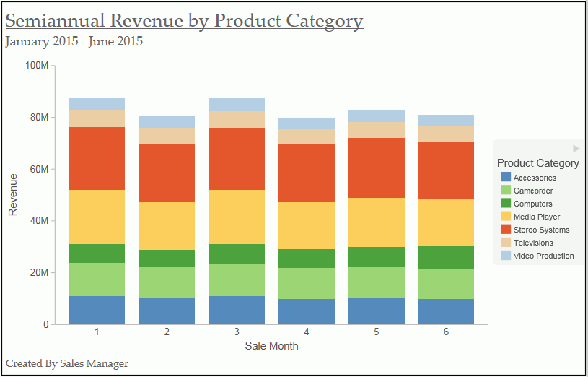Screen dimensions: 588x377
Task: Click month 1 Stereo Systems bar segment
Action: tap(97, 158)
